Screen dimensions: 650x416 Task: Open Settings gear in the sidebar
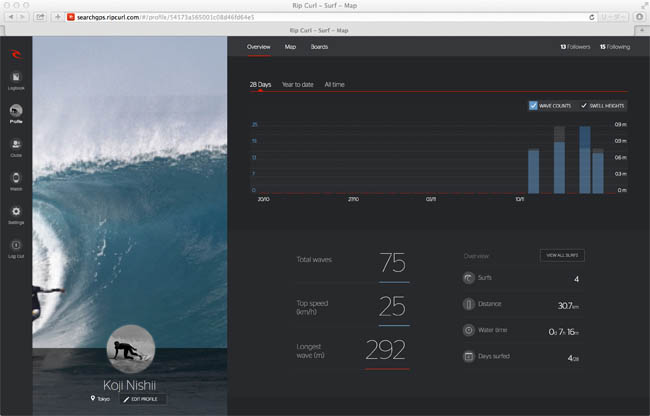[x=16, y=215]
